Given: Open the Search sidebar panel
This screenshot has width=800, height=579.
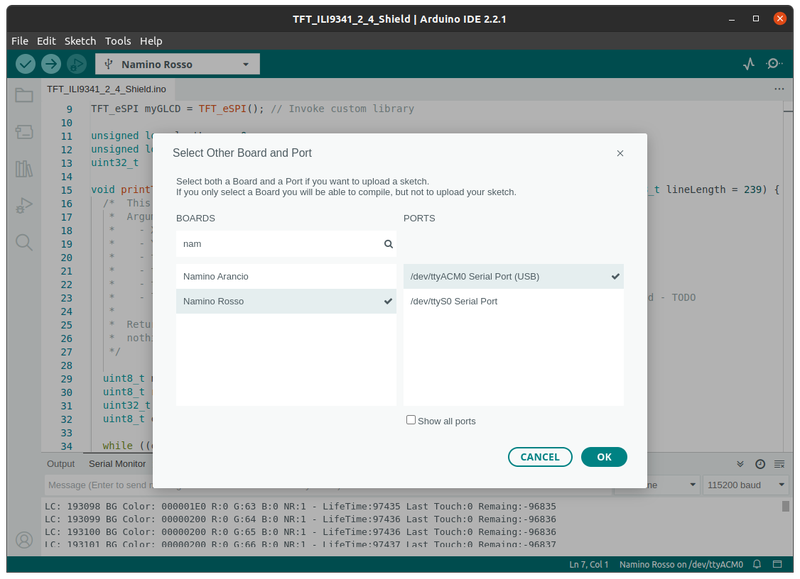Looking at the screenshot, I should [x=23, y=242].
